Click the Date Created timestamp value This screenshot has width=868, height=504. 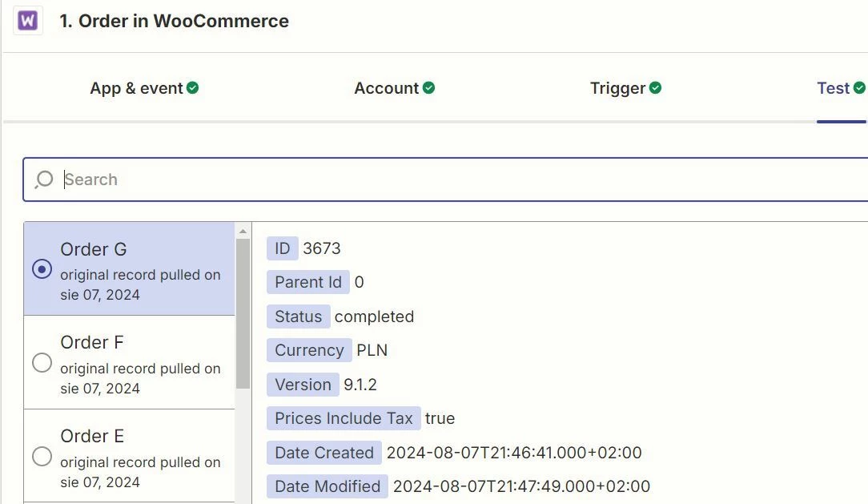pos(514,453)
